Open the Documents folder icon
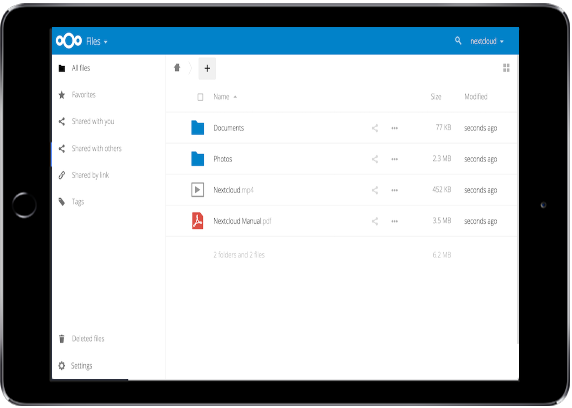The width and height of the screenshot is (572, 408). (x=197, y=128)
